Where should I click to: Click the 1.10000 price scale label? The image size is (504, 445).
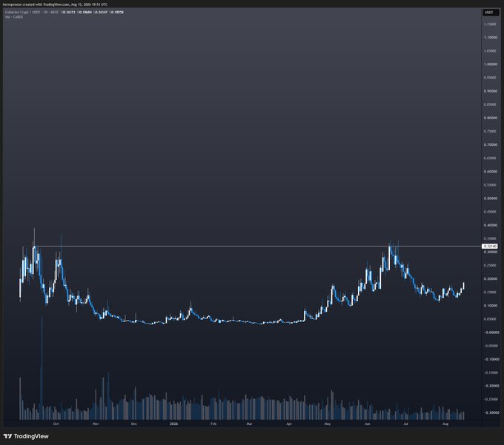coord(490,38)
